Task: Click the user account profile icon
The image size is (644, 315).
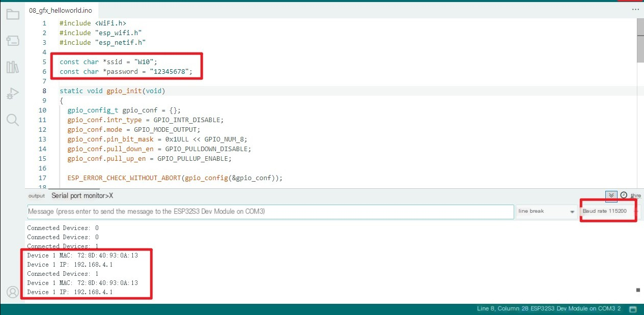Action: 13,292
